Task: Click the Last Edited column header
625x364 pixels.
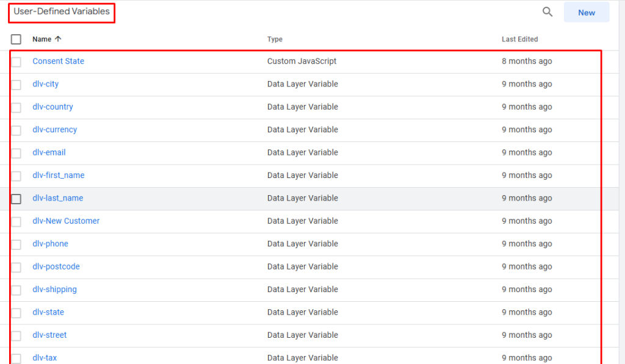Action: [519, 39]
